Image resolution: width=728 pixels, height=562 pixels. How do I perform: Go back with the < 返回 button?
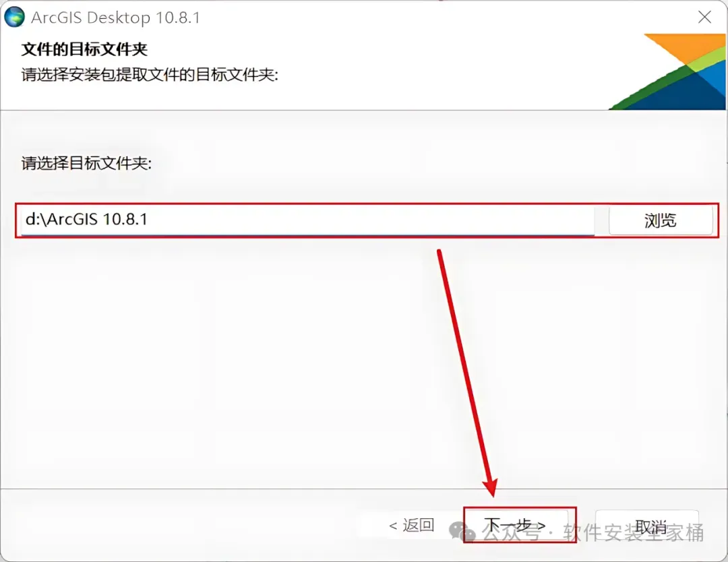(x=411, y=526)
